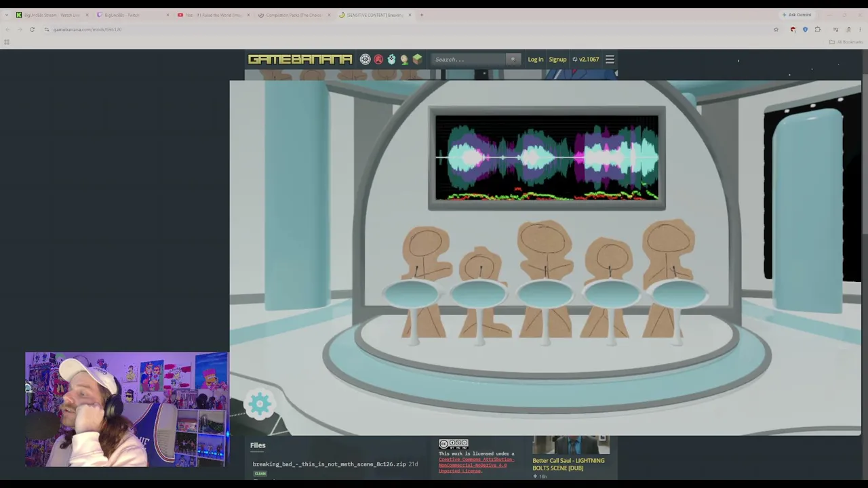Click the settings gear on the media viewer
This screenshot has width=868, height=488.
pyautogui.click(x=260, y=405)
